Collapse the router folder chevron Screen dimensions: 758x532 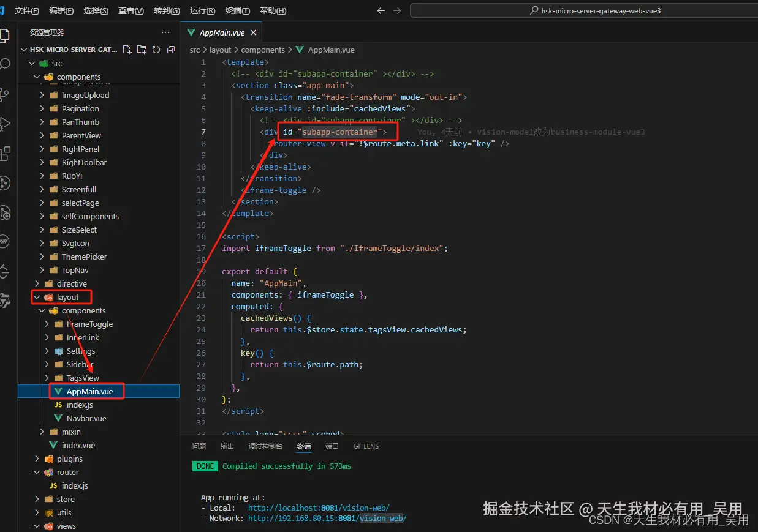coord(37,472)
